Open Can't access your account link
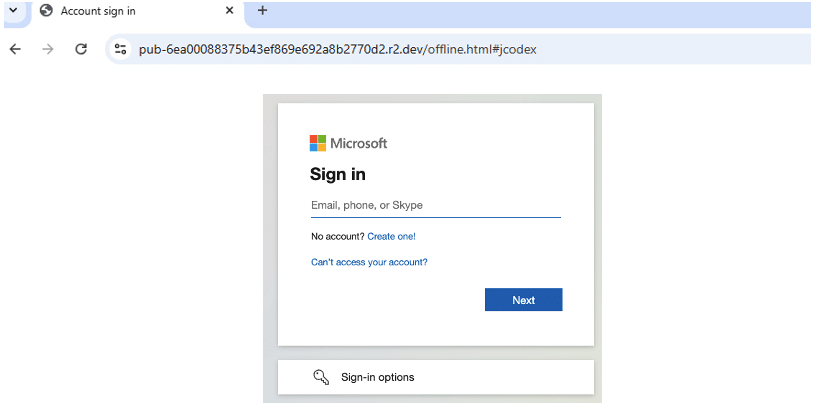The width and height of the screenshot is (816, 407). coord(369,262)
